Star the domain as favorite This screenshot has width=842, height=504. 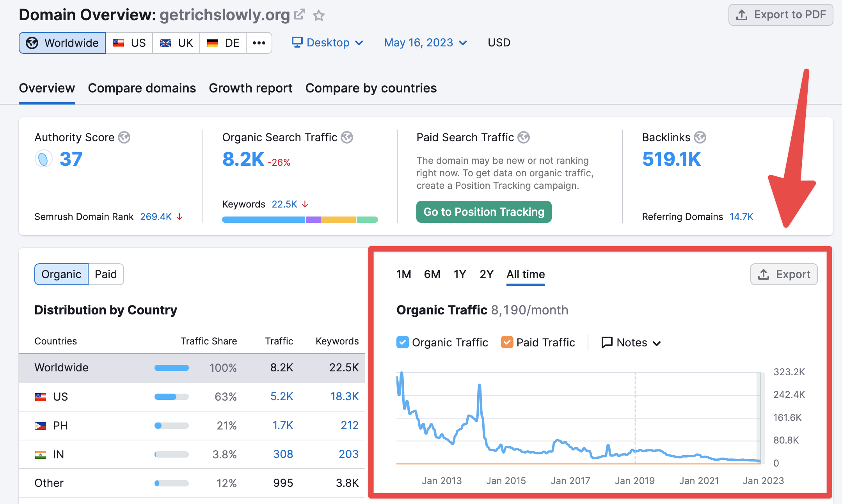(319, 16)
